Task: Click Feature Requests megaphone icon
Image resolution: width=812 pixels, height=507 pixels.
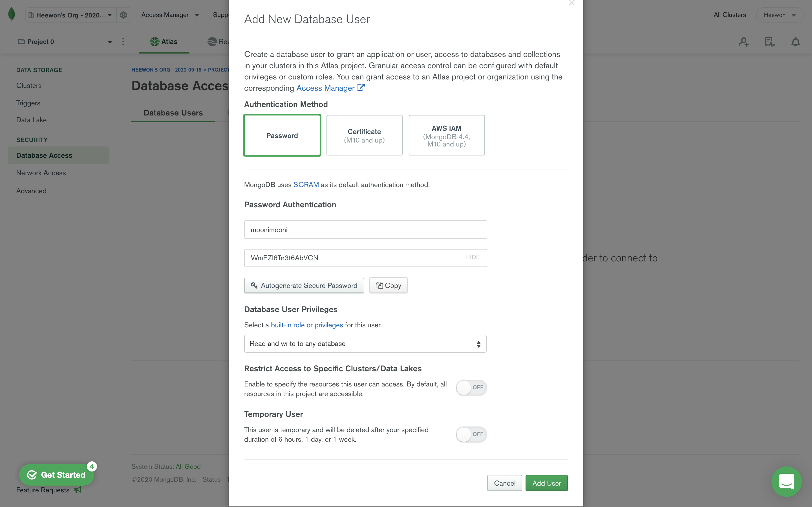Action: click(78, 490)
